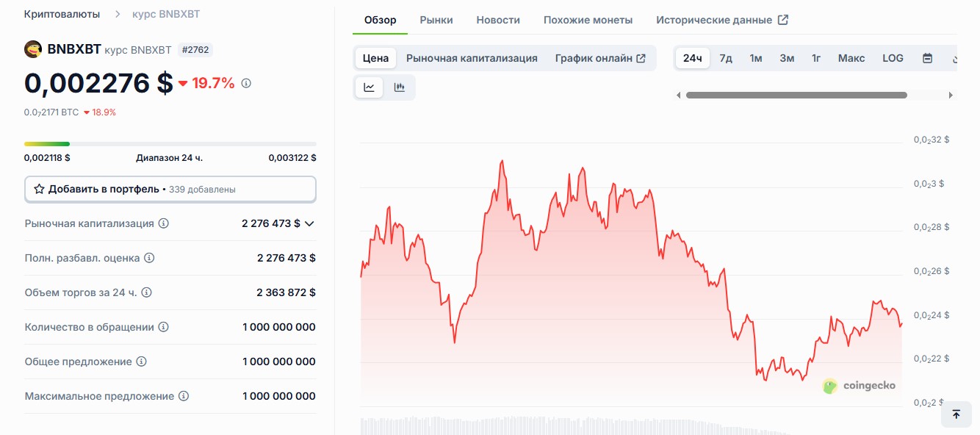Click the info icon beside Максимальное предложение
Image resolution: width=980 pixels, height=435 pixels.
(x=184, y=396)
